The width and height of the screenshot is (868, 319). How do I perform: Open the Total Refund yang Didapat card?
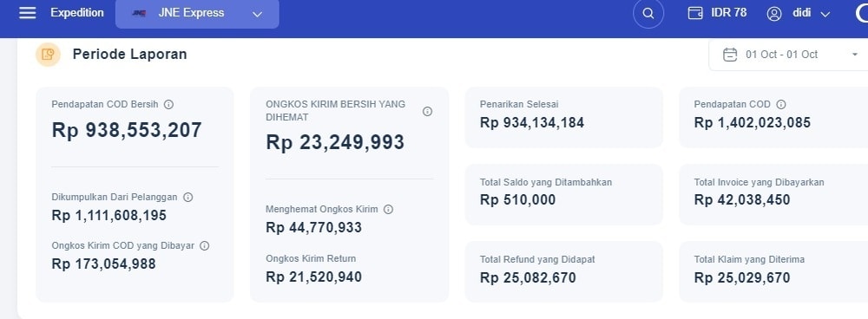point(563,271)
